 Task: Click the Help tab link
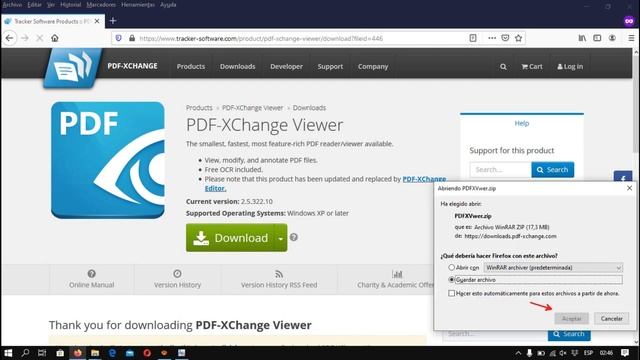(x=522, y=123)
